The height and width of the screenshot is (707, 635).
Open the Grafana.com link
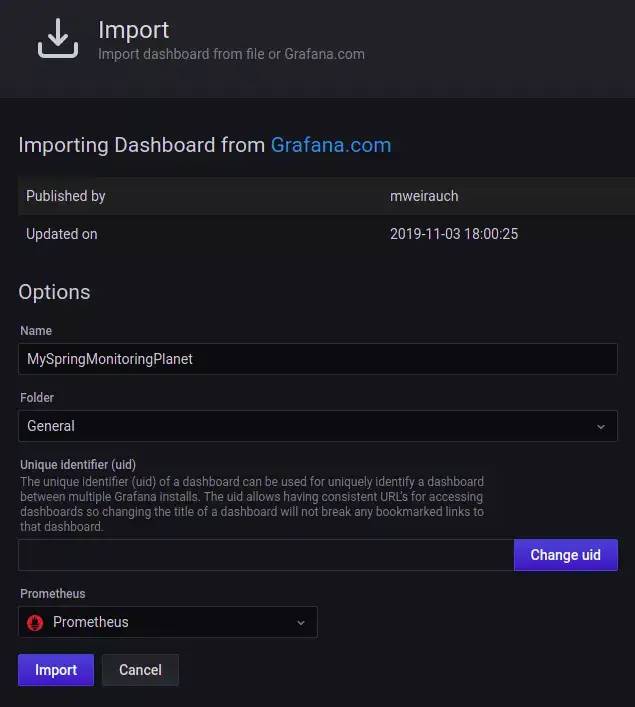pos(330,145)
